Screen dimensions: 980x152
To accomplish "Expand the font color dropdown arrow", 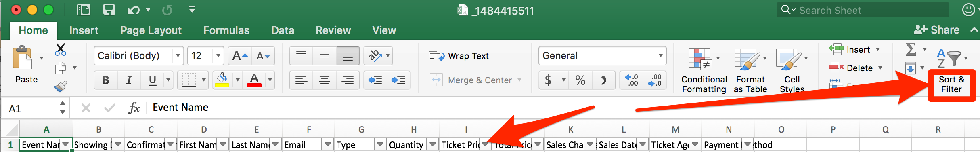I will click(x=270, y=80).
